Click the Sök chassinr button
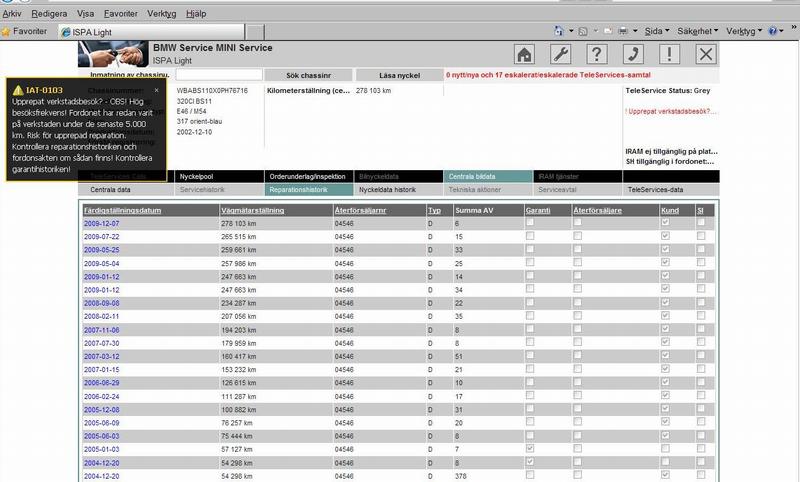The image size is (800, 482). coord(309,75)
